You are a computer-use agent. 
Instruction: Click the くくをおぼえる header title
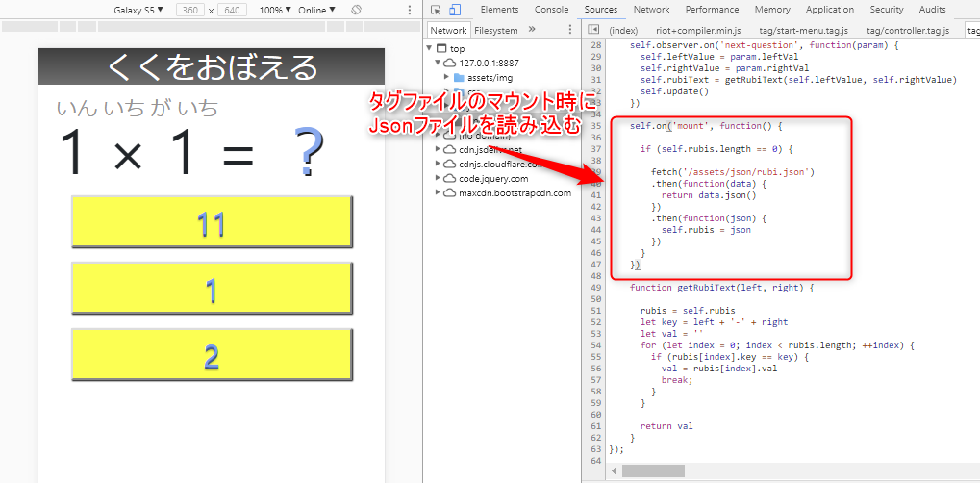tap(212, 67)
